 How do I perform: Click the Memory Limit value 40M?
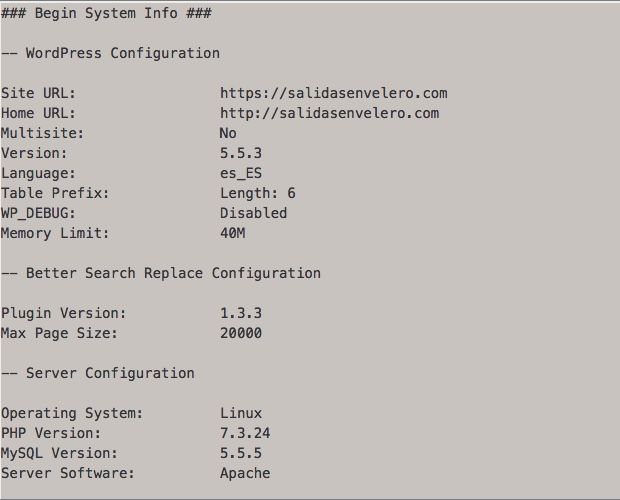pyautogui.click(x=232, y=233)
